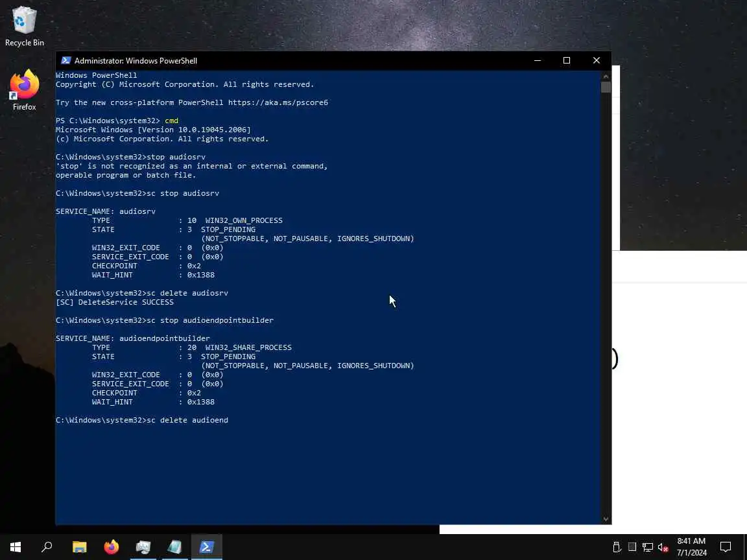This screenshot has width=747, height=560.
Task: Minimize the PowerShell window
Action: tap(538, 60)
